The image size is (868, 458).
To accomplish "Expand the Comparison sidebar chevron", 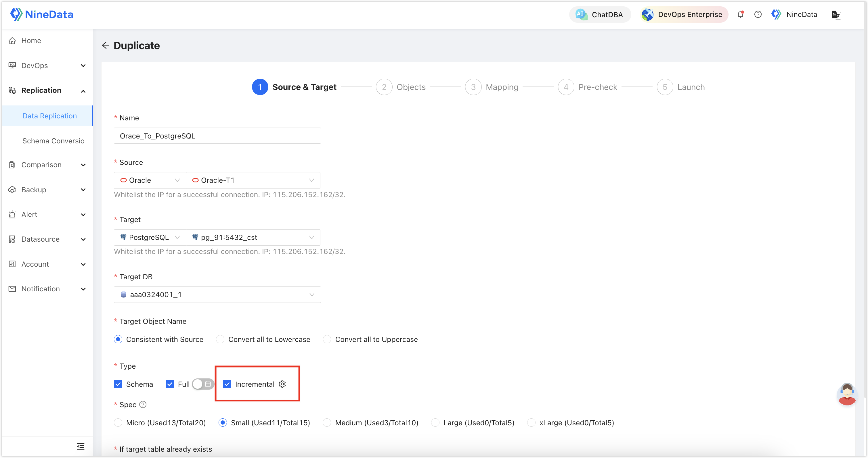I will tap(83, 165).
